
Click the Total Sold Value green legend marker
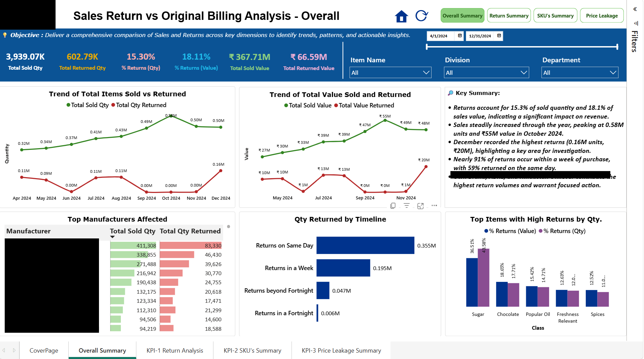tap(286, 105)
